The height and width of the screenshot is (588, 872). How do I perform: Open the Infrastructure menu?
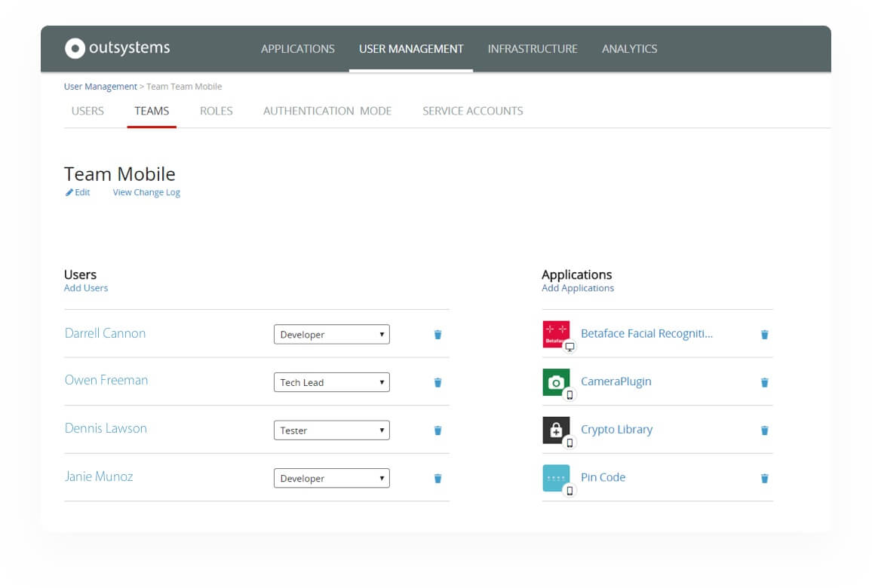pos(533,49)
